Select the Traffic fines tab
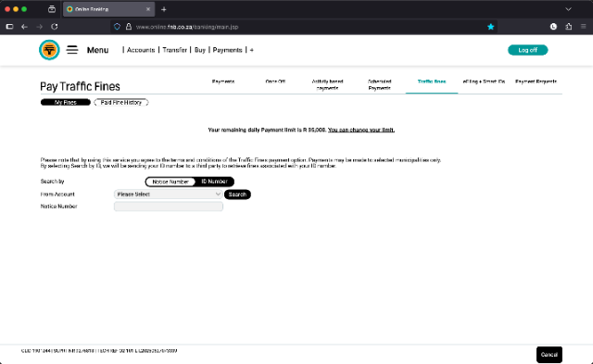The image size is (593, 364). [x=432, y=82]
